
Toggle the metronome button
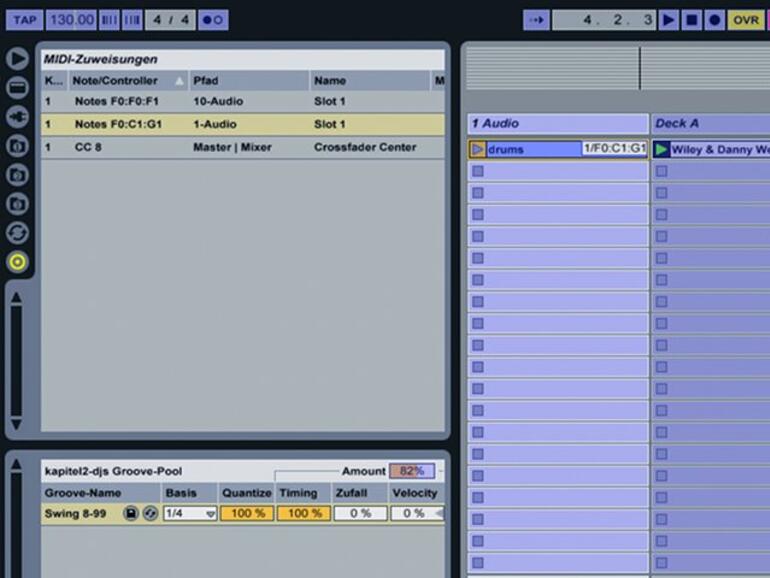click(x=213, y=20)
